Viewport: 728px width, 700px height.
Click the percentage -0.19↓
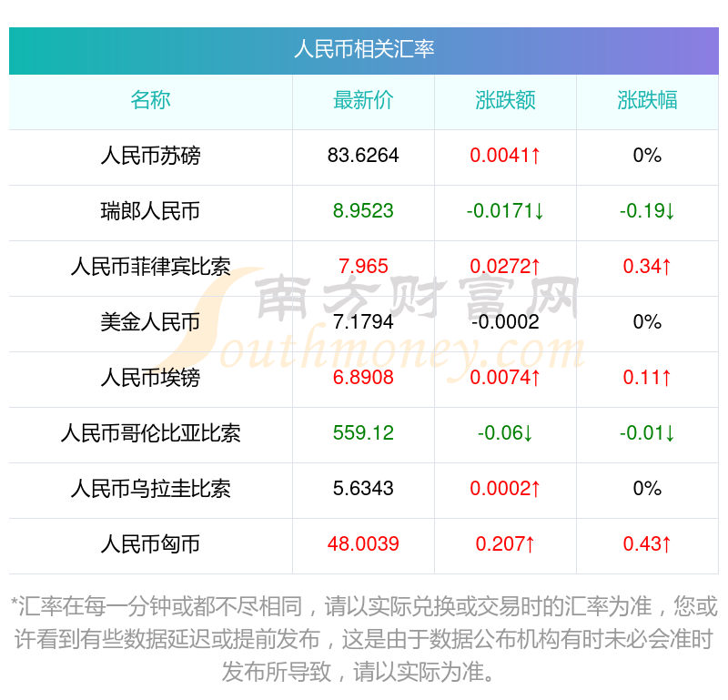pyautogui.click(x=647, y=211)
